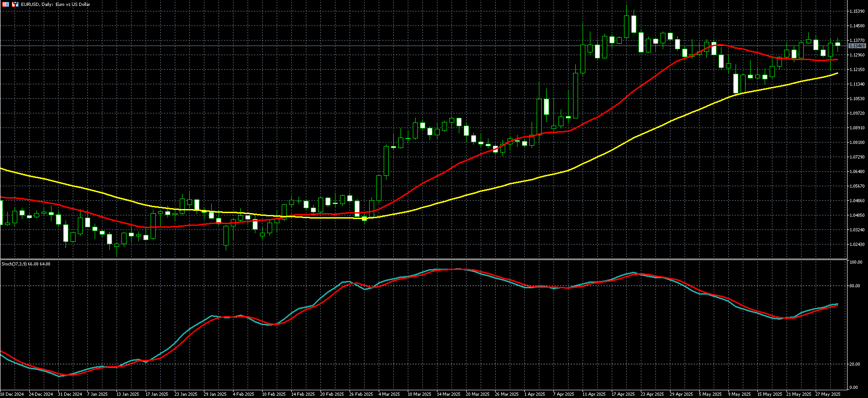The image size is (868, 398).
Task: Click the 9 May 2025 date label
Action: point(739,394)
